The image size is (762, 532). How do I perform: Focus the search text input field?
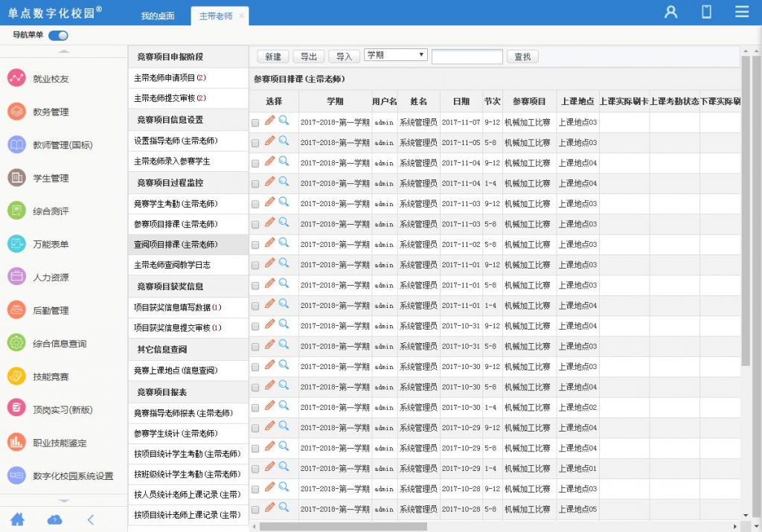(x=467, y=57)
